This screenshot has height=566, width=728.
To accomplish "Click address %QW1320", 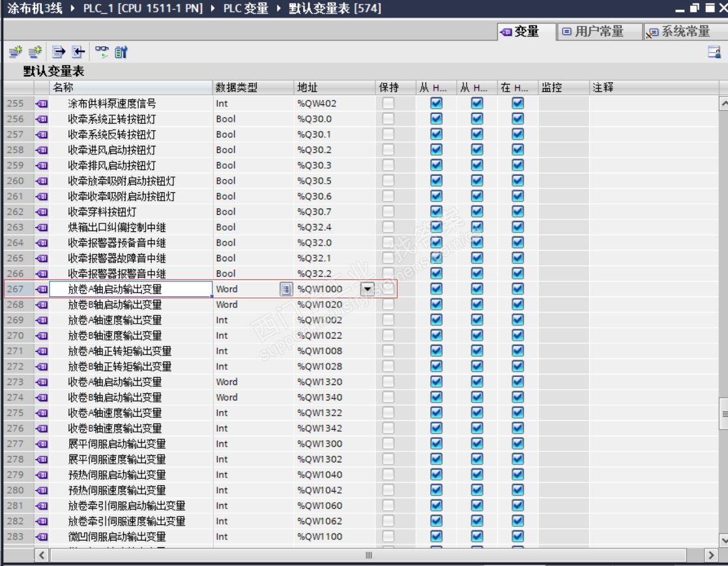I will 320,382.
